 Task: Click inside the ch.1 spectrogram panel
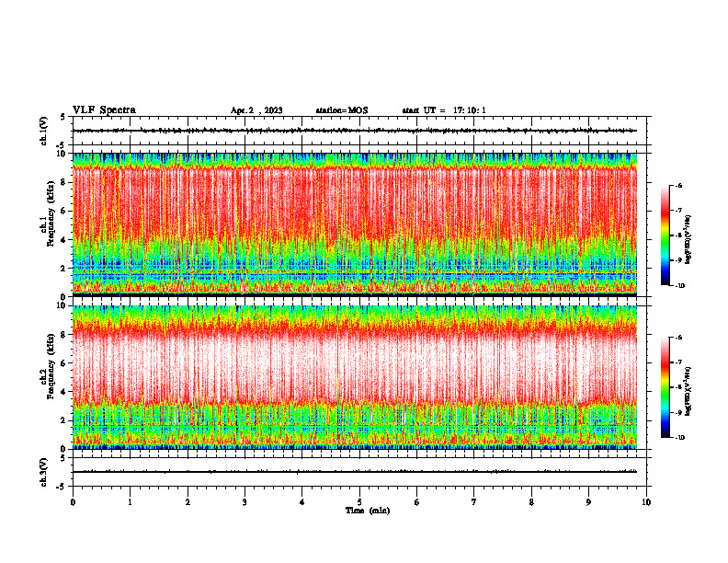355,224
